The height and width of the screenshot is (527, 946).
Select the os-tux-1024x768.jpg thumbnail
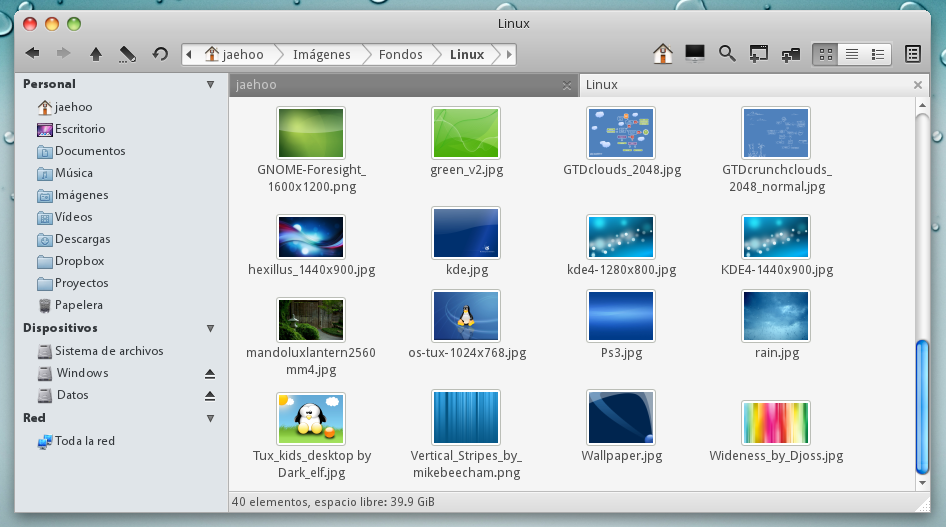point(466,316)
